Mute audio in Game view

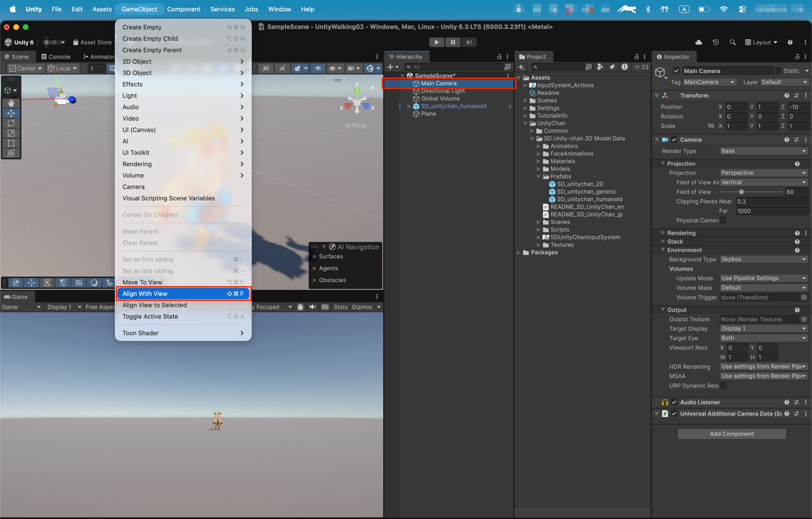coord(313,307)
